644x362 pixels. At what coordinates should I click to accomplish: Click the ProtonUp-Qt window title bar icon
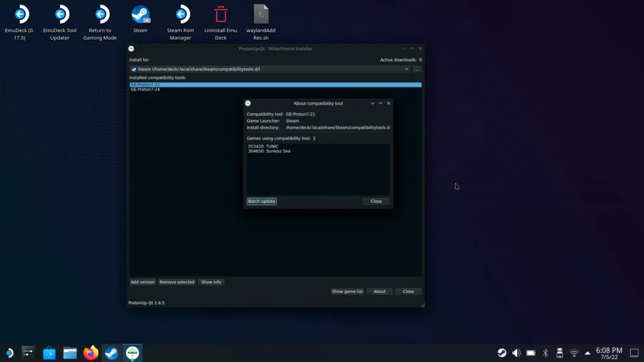(x=131, y=48)
